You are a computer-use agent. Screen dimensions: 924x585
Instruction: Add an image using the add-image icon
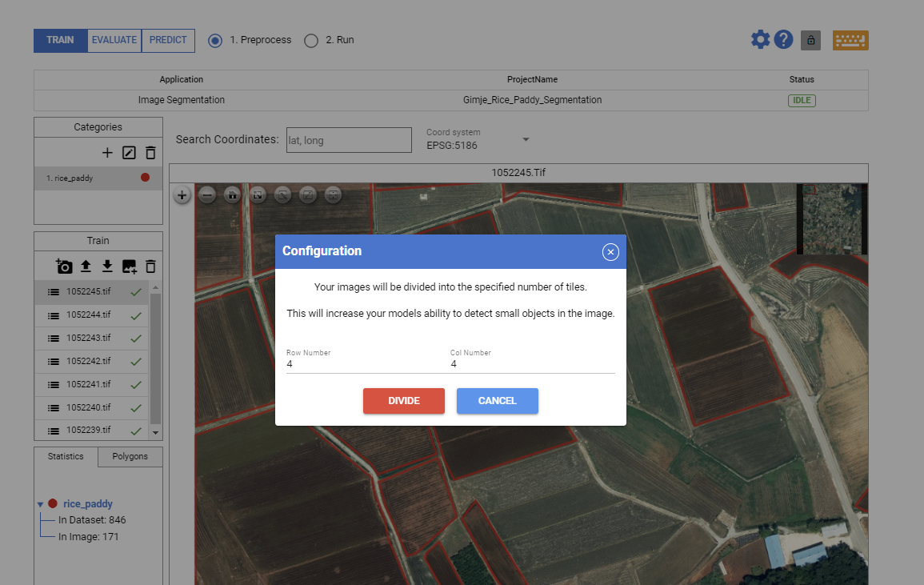130,266
